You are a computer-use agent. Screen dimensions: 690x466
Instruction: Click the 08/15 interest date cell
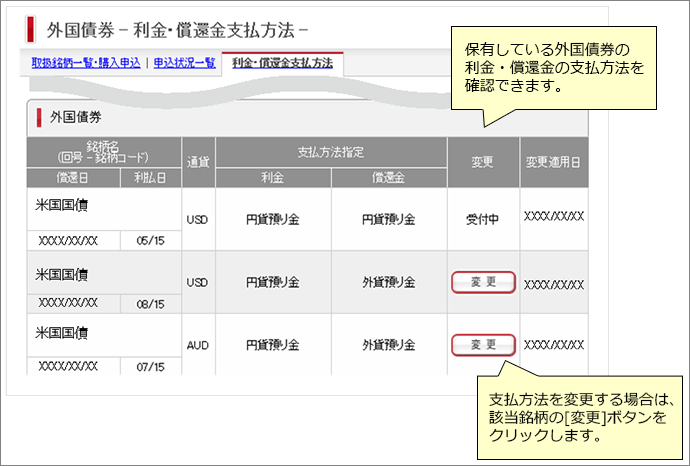pyautogui.click(x=150, y=303)
